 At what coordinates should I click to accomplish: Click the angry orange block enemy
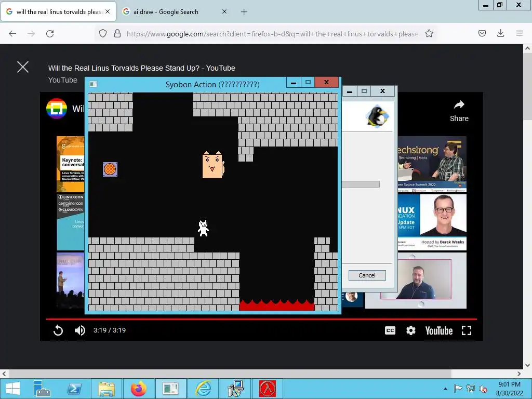pyautogui.click(x=214, y=165)
